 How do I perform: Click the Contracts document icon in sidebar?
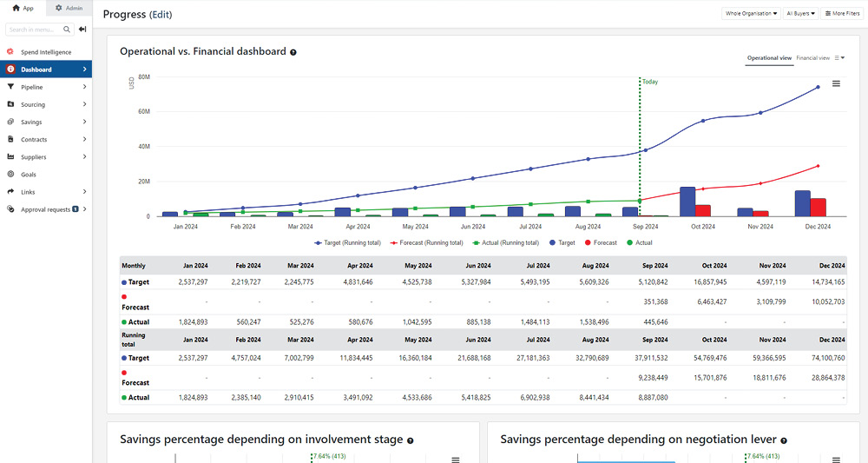tap(10, 140)
